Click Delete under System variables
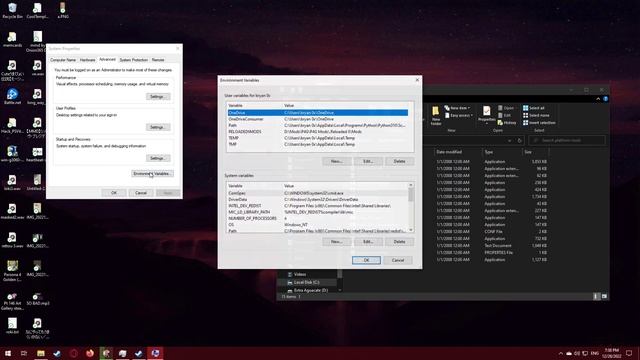The image size is (640, 360). [x=399, y=242]
